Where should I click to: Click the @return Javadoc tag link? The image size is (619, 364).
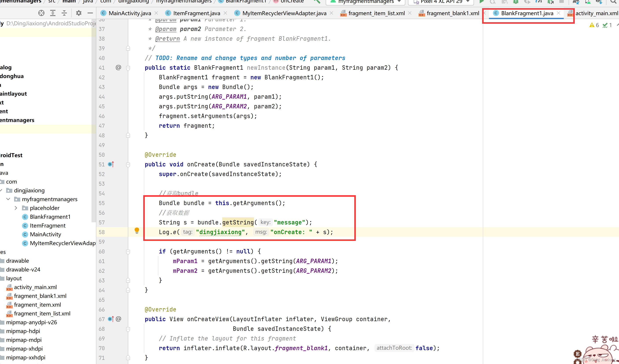(167, 39)
